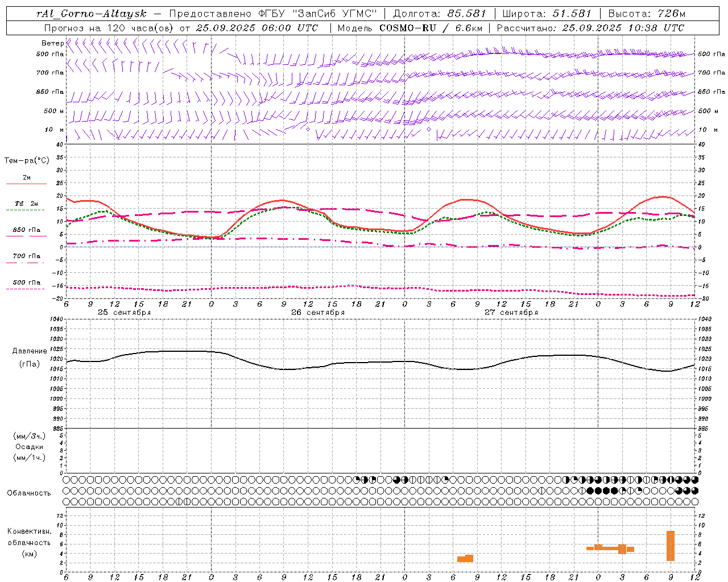Click the calm-wind diamond marker on 26 сентября
Image resolution: width=728 pixels, height=582 pixels.
[308, 129]
